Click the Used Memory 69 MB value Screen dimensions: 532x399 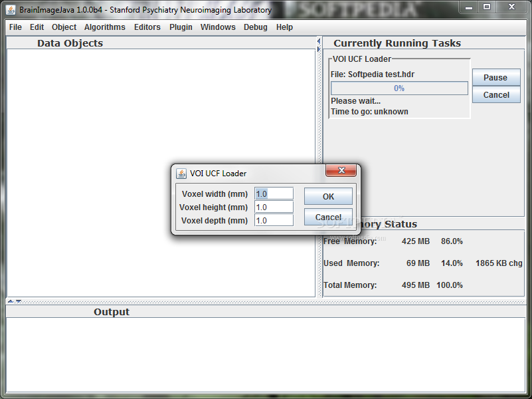418,263
